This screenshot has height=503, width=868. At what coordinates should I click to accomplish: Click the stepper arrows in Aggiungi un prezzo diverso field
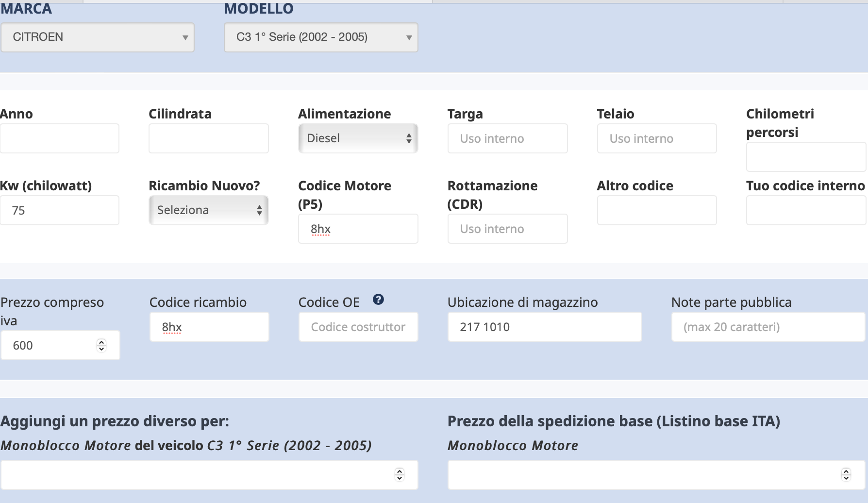tap(400, 475)
